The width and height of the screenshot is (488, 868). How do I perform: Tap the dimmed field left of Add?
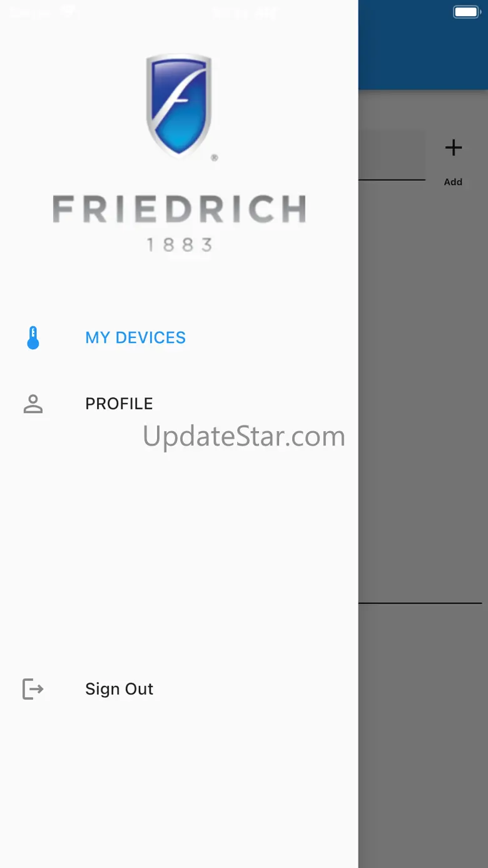(392, 155)
